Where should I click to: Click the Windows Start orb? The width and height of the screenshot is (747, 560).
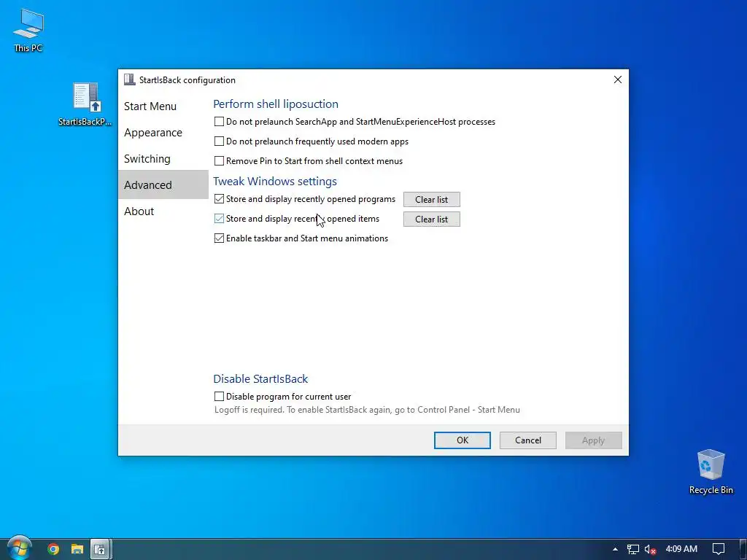click(x=20, y=548)
